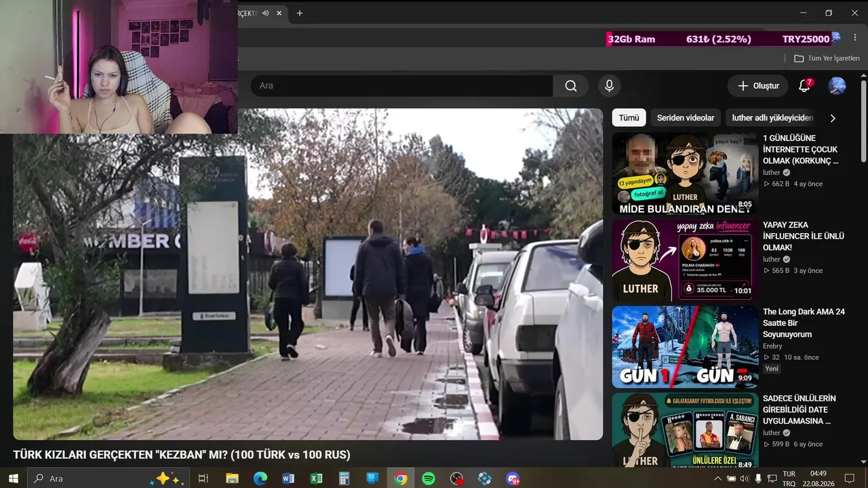Select the luther adlı yükleyiciden chip

772,118
